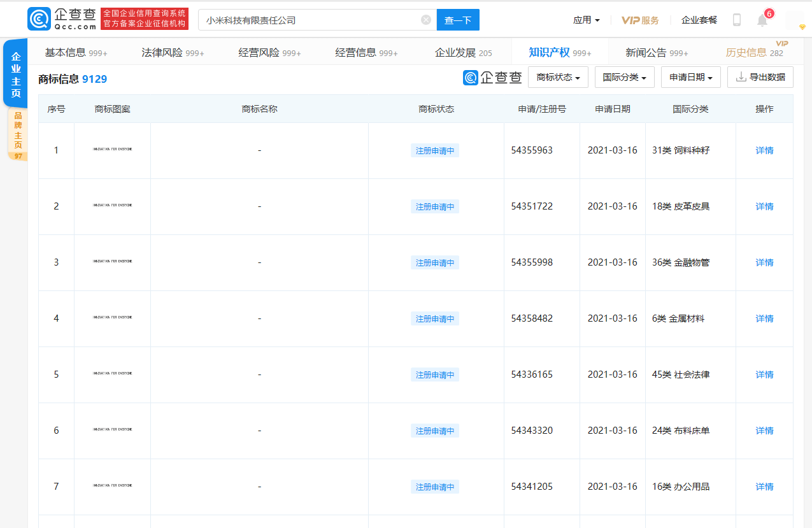Click trademark image in row 4
This screenshot has height=528, width=812.
coord(113,318)
